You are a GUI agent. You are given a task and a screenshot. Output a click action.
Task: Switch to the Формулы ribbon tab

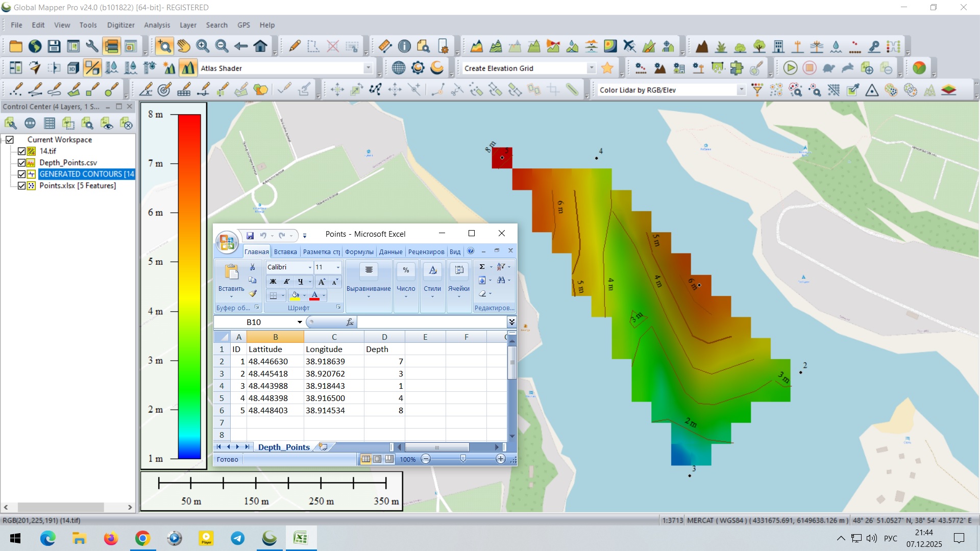(359, 252)
